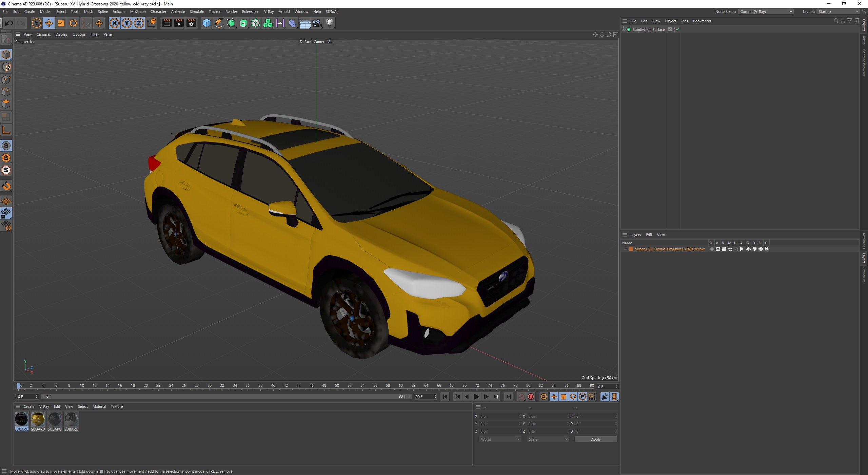This screenshot has height=475, width=868.
Task: Toggle animation record button
Action: tap(531, 397)
